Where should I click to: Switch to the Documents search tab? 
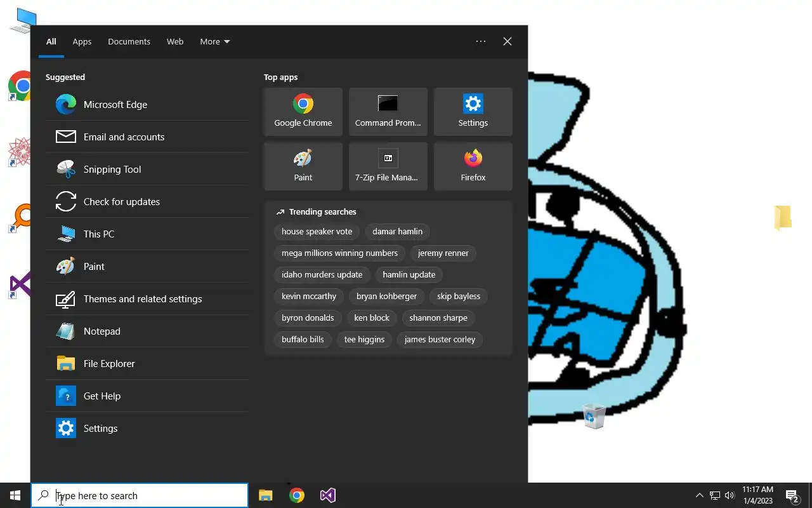pos(129,41)
